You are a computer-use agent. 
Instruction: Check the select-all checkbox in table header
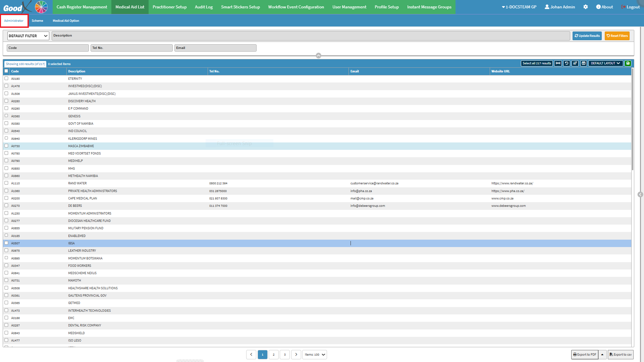[6, 71]
